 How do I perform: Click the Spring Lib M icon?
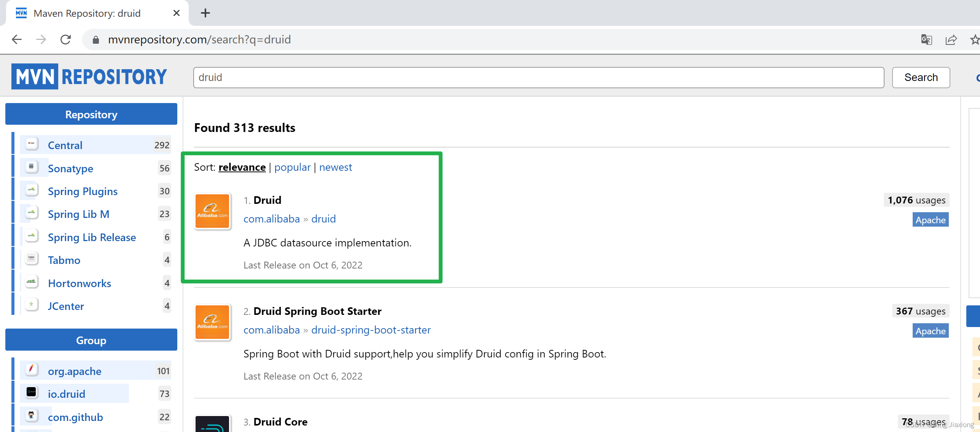31,212
